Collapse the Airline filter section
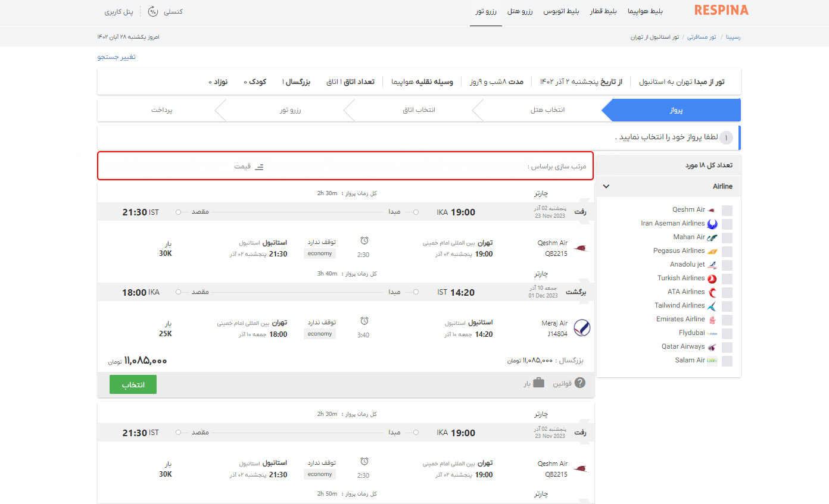This screenshot has width=829, height=504. tap(606, 186)
